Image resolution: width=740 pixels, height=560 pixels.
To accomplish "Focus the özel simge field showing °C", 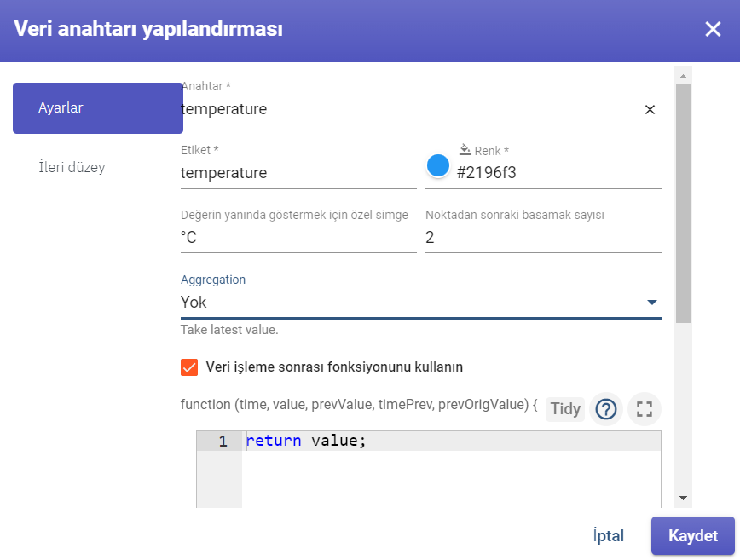I will pos(298,237).
